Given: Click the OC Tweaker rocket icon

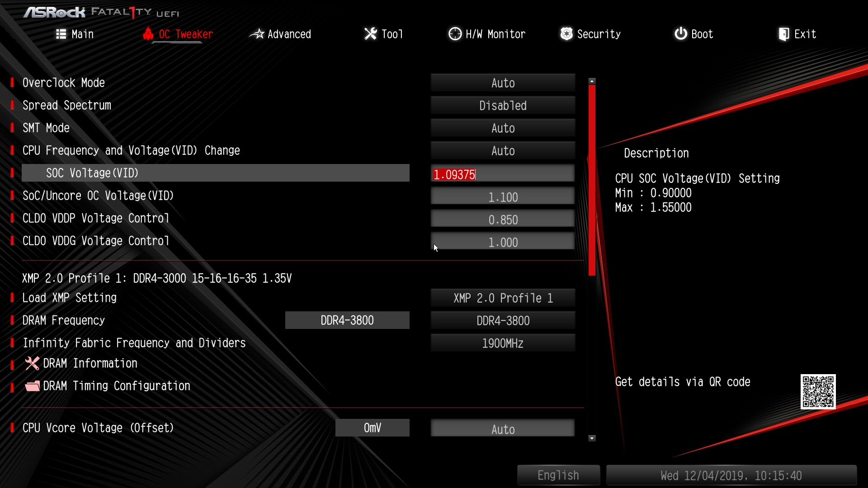Looking at the screenshot, I should (x=148, y=34).
